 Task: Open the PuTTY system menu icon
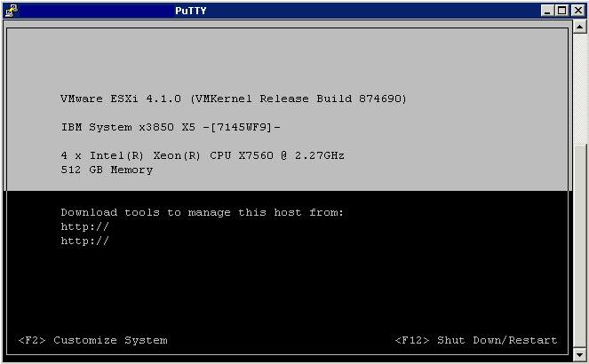coord(12,11)
